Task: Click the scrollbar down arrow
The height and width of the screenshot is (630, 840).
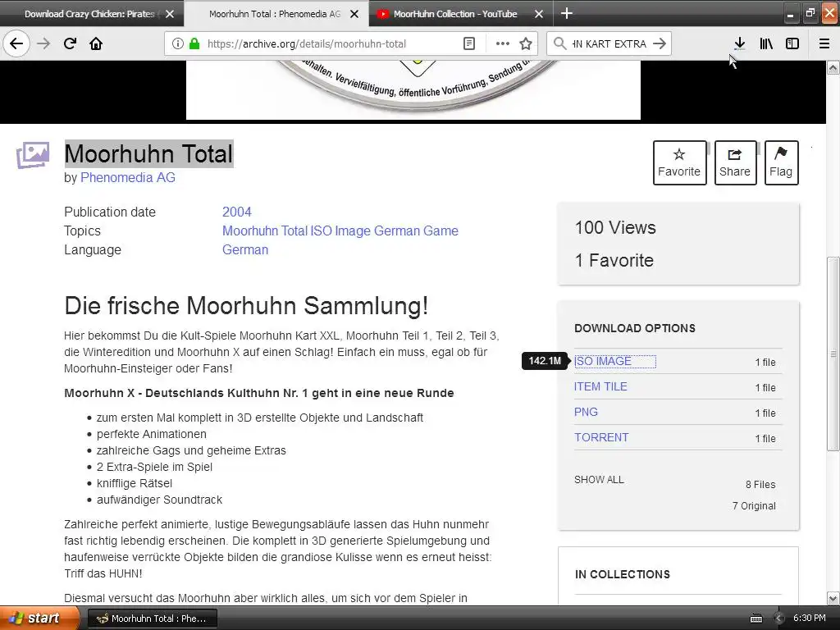Action: (x=833, y=598)
